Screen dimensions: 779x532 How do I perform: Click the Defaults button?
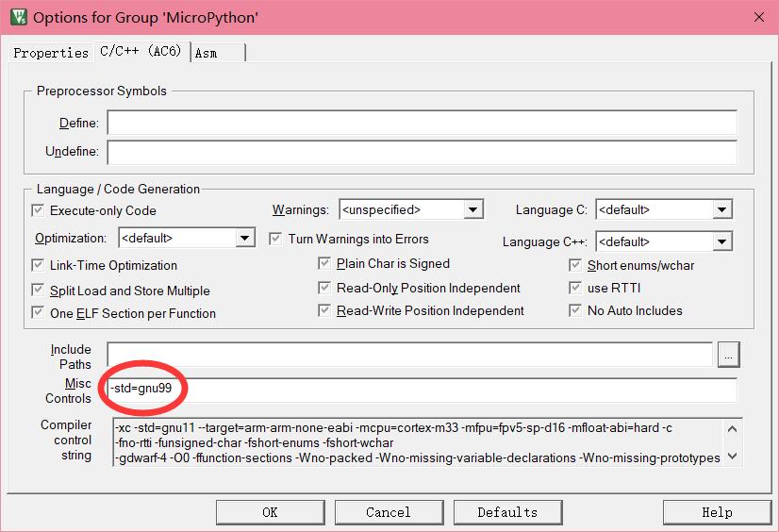507,512
